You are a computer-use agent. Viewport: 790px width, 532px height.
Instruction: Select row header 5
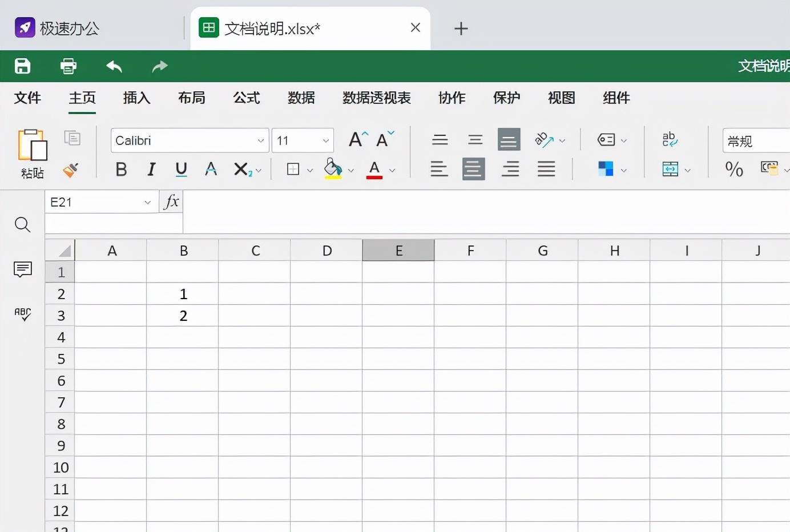click(x=60, y=358)
